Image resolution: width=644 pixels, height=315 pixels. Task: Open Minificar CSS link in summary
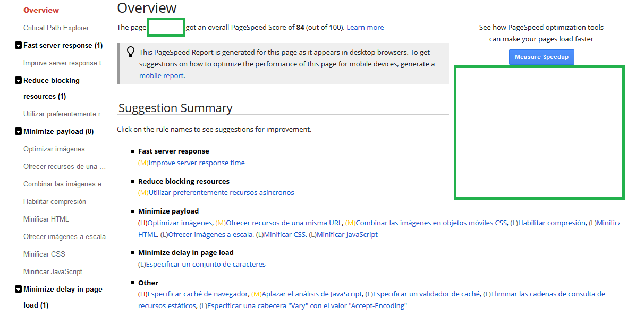(x=285, y=234)
